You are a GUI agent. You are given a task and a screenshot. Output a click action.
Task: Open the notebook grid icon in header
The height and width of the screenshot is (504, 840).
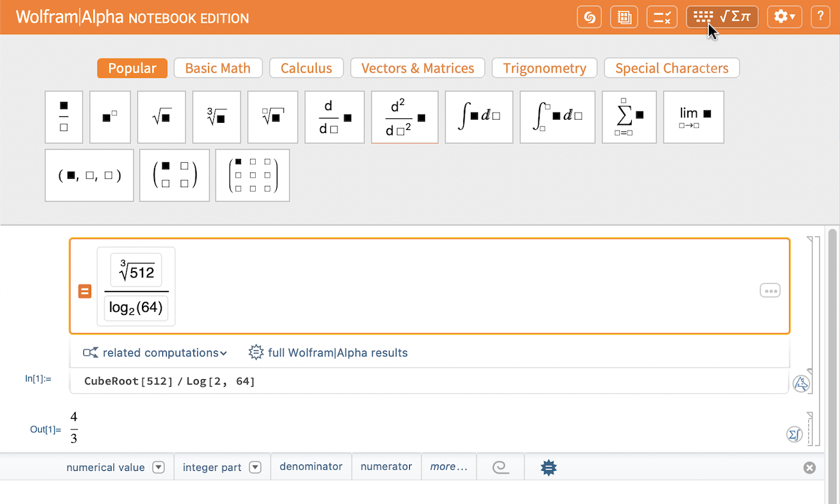pos(624,17)
